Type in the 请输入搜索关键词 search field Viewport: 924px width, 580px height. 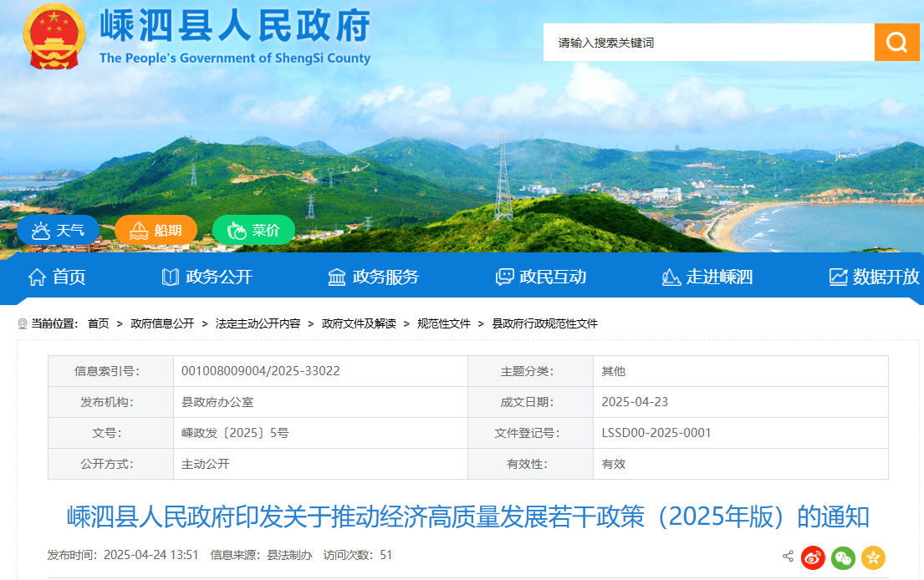707,43
